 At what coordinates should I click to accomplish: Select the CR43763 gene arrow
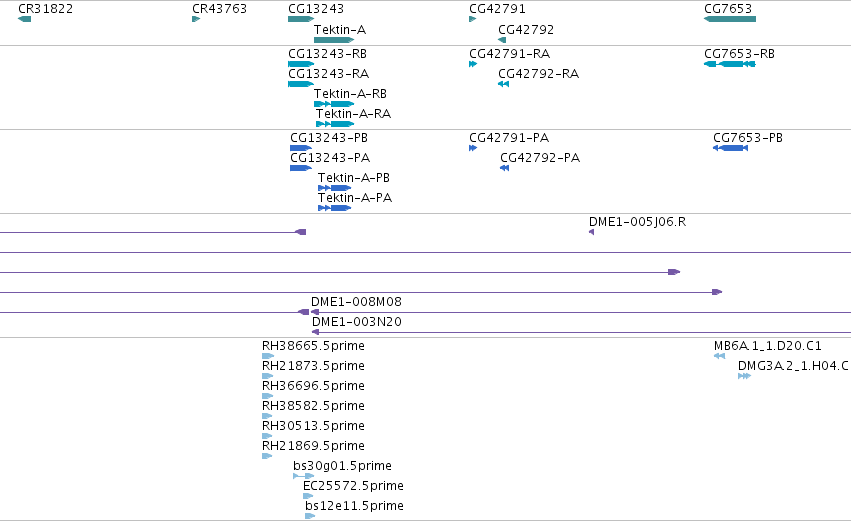(x=196, y=19)
